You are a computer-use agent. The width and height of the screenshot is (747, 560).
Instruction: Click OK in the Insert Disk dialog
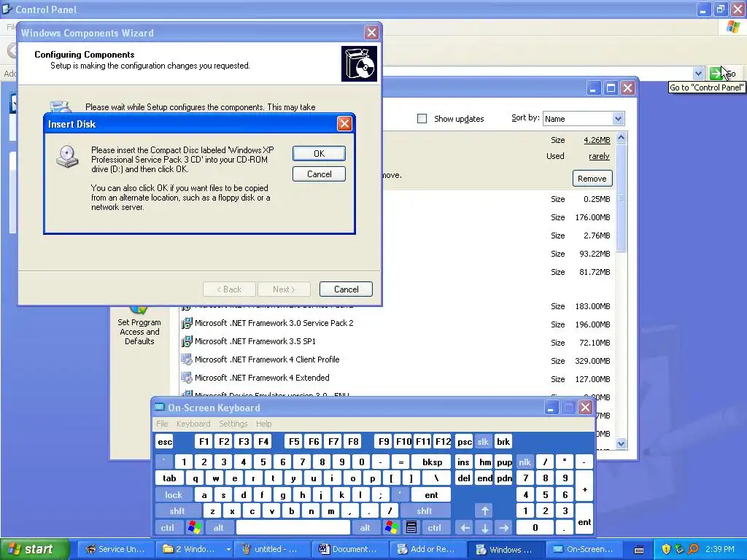click(x=319, y=153)
